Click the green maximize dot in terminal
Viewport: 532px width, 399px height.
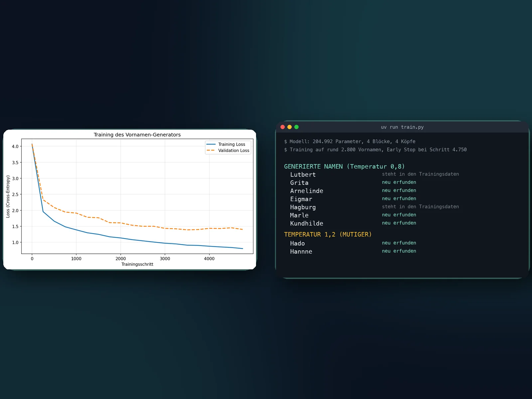point(297,127)
